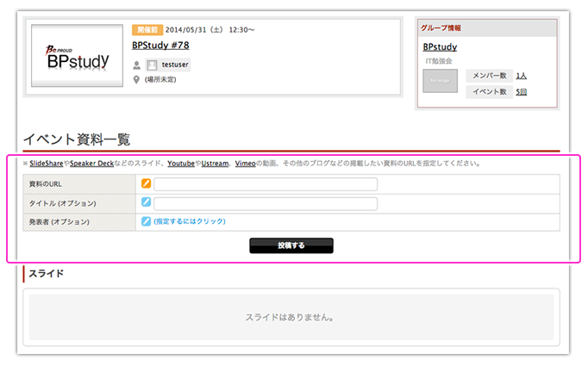Click the イベント数 label
This screenshot has width=588, height=366.
click(490, 92)
